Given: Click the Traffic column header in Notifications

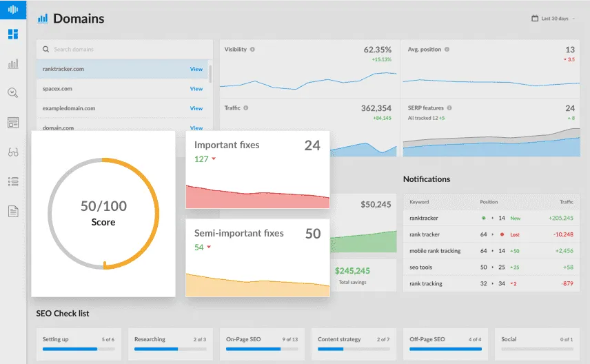Looking at the screenshot, I should coord(567,202).
